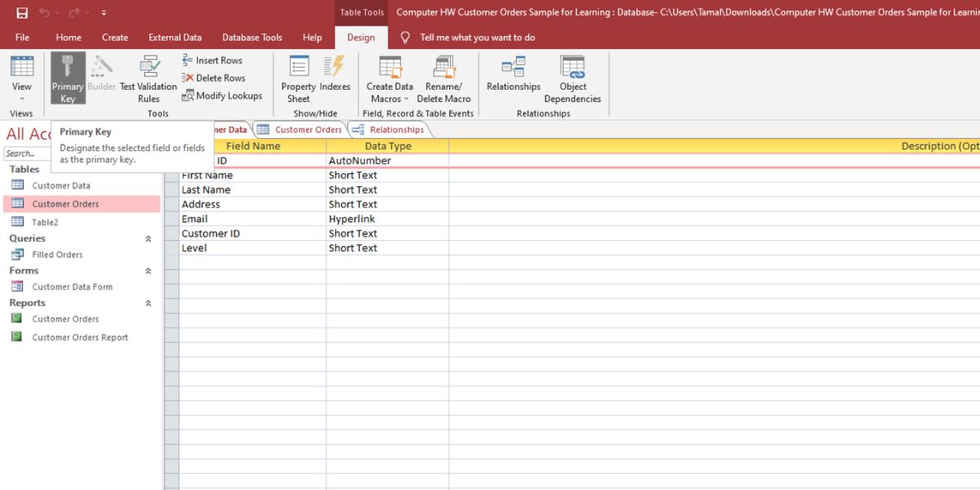Click the Primary Key ribbon button
Screen dimensions: 980x490
tap(68, 78)
